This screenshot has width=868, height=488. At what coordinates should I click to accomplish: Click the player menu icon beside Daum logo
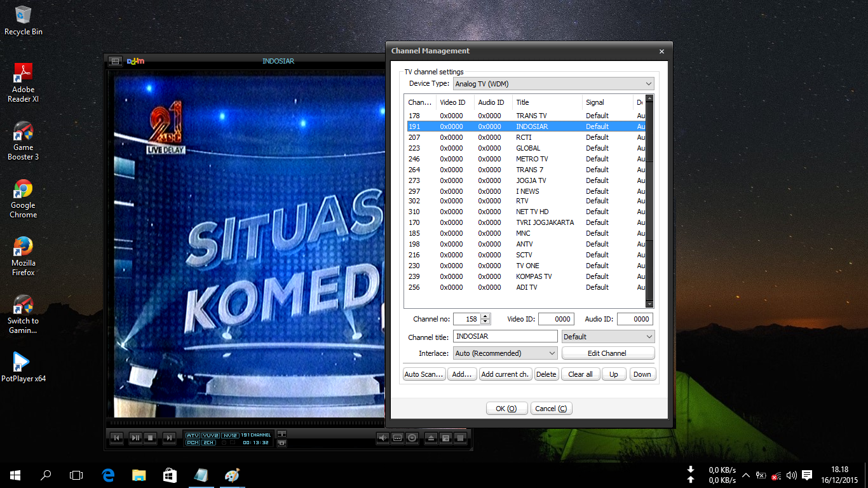point(115,61)
